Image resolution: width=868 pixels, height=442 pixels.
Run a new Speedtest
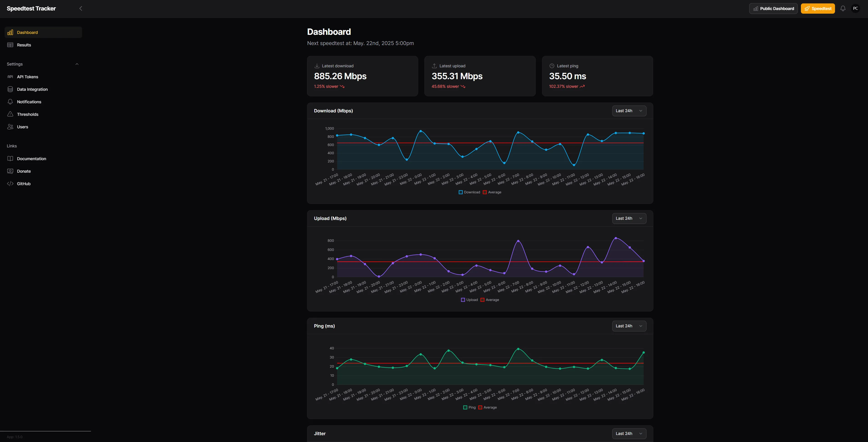click(x=818, y=8)
